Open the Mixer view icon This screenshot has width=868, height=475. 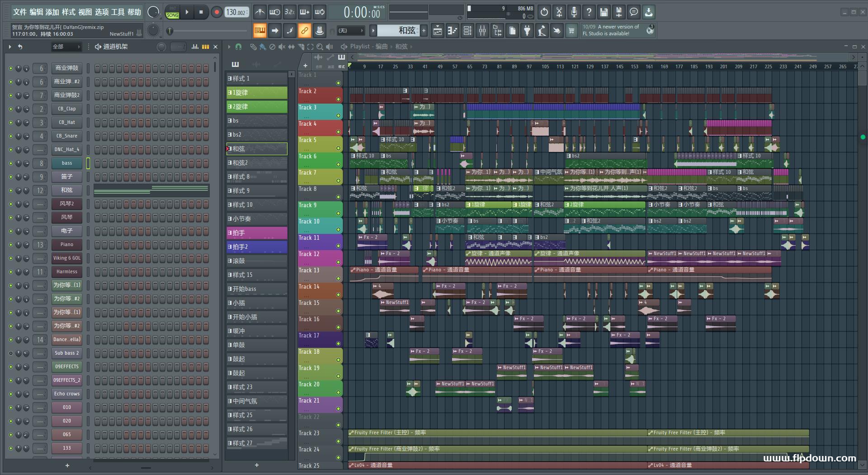pos(482,31)
